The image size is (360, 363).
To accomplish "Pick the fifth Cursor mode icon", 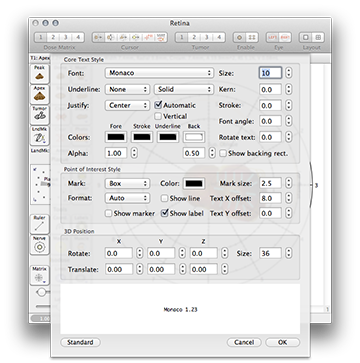I will (149, 37).
